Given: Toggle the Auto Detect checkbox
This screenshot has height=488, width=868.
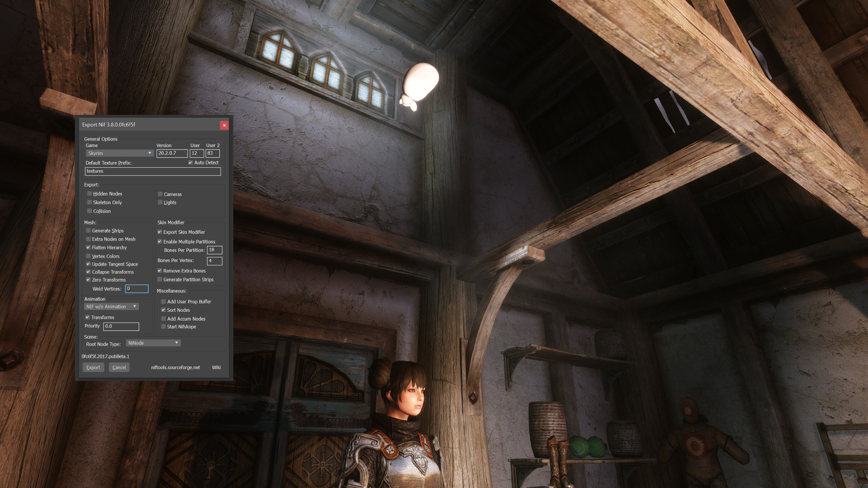Looking at the screenshot, I should 190,163.
